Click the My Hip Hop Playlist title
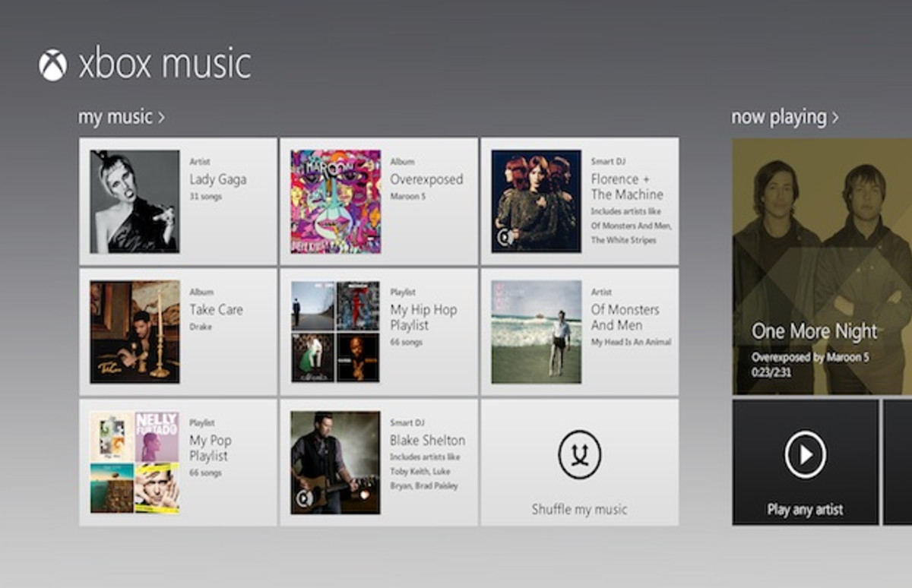 point(423,318)
